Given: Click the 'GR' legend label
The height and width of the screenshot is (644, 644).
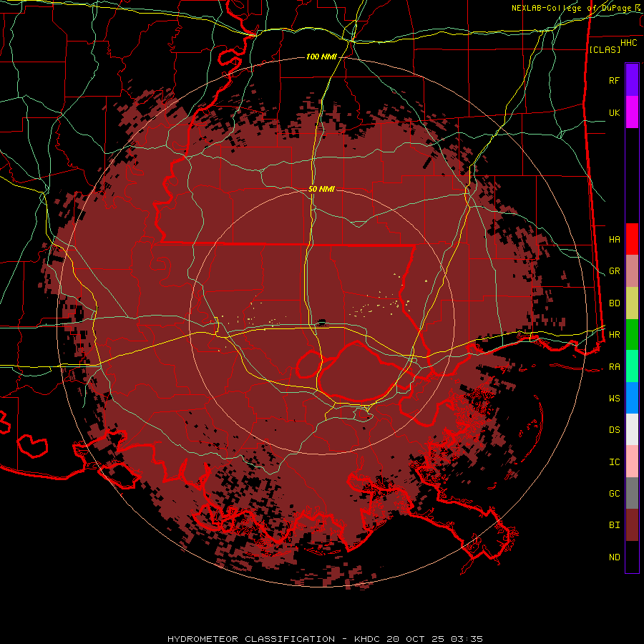Looking at the screenshot, I should click(x=614, y=271).
